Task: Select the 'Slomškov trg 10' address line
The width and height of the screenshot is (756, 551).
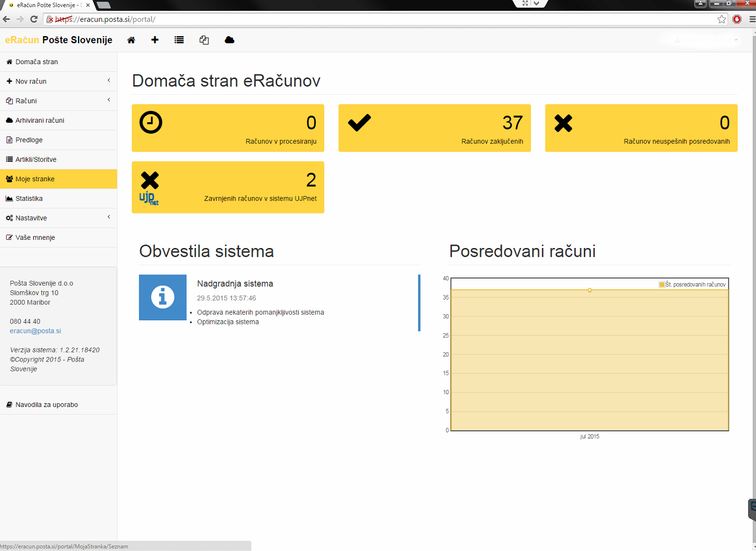Action: click(34, 293)
